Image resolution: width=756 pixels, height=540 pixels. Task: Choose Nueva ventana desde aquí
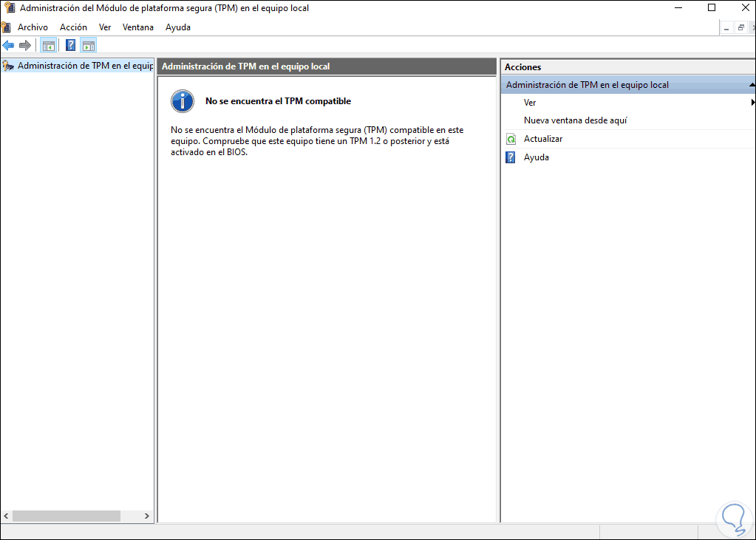[575, 120]
